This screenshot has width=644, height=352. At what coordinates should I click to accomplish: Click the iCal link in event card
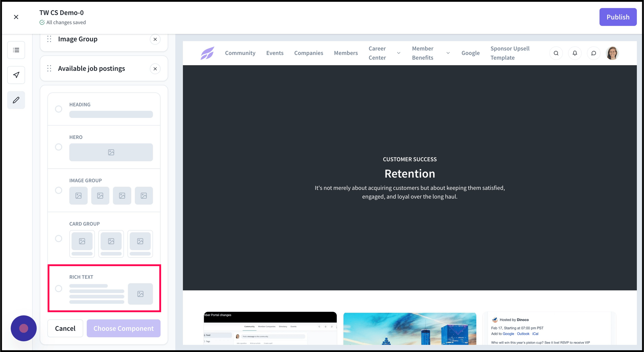(535, 334)
